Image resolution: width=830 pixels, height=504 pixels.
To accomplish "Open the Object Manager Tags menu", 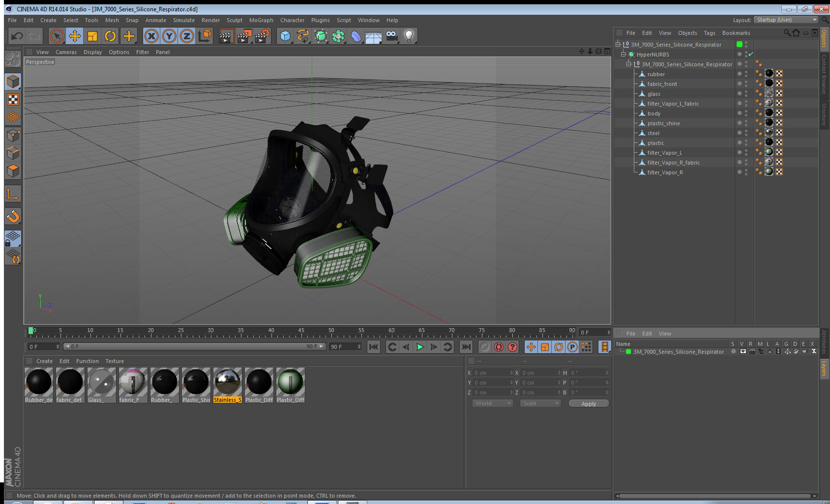I will [710, 33].
